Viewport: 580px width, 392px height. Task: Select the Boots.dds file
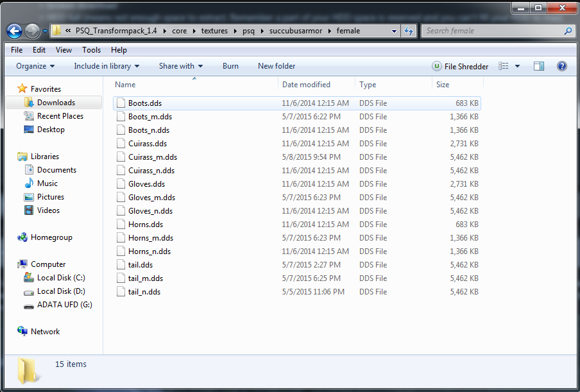pos(296,103)
